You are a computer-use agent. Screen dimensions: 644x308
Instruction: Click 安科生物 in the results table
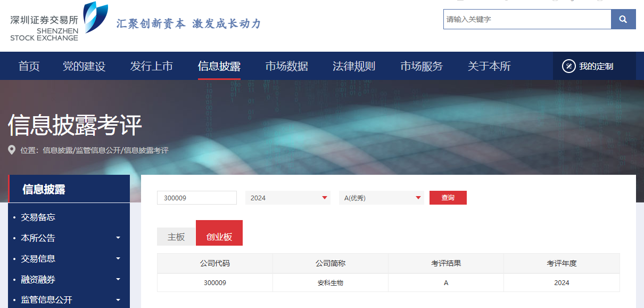pyautogui.click(x=330, y=282)
